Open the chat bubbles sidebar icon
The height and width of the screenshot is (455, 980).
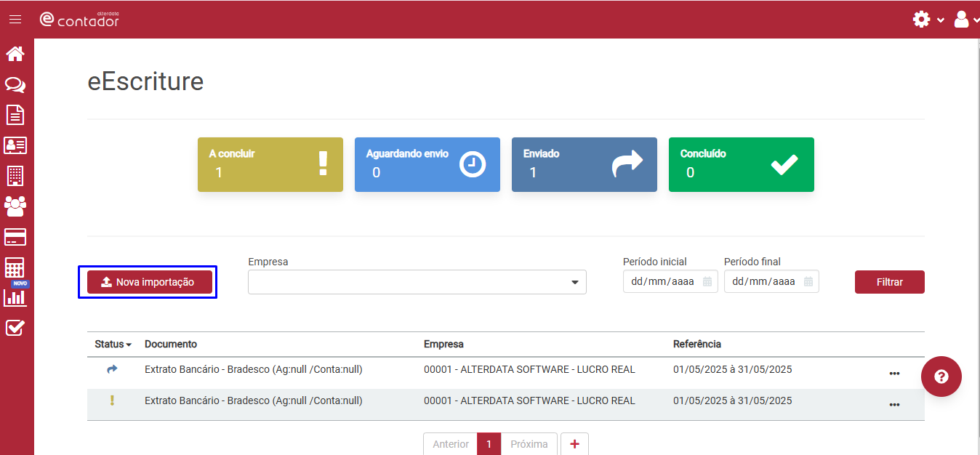pyautogui.click(x=15, y=85)
